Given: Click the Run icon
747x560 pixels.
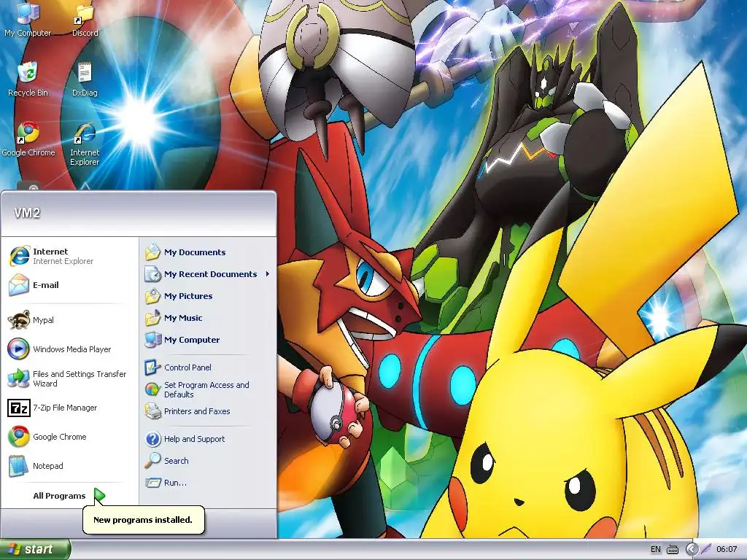Looking at the screenshot, I should click(x=152, y=483).
